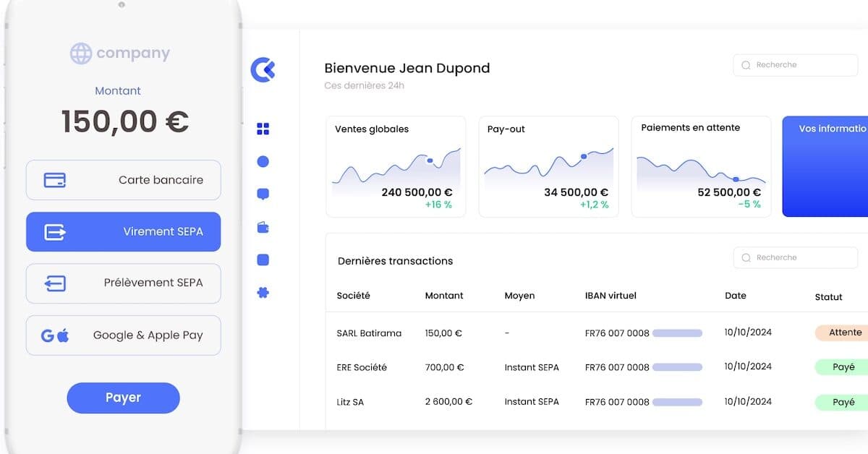Click magnifier icon in top search field
Screen dimensions: 868x454
tap(746, 65)
